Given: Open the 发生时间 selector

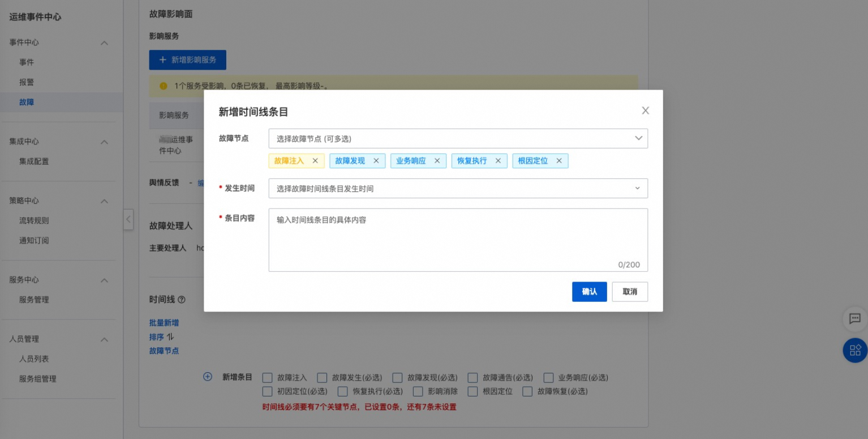Looking at the screenshot, I should tap(458, 188).
